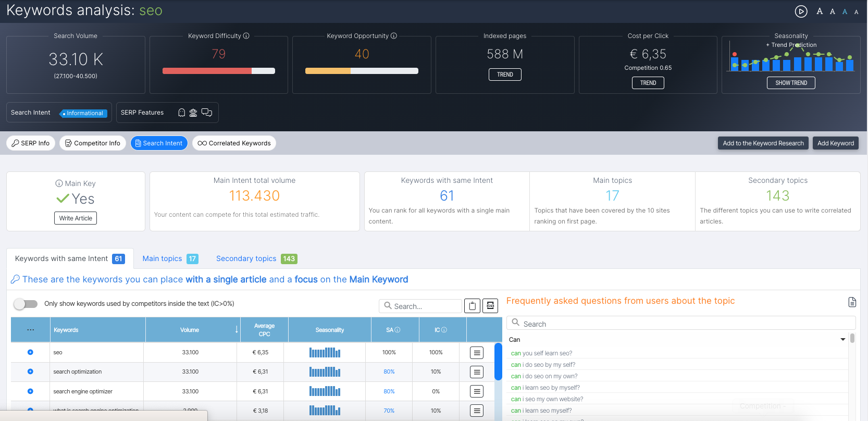This screenshot has height=421, width=868.
Task: Switch to Keywords with same Intent tab
Action: [x=70, y=258]
